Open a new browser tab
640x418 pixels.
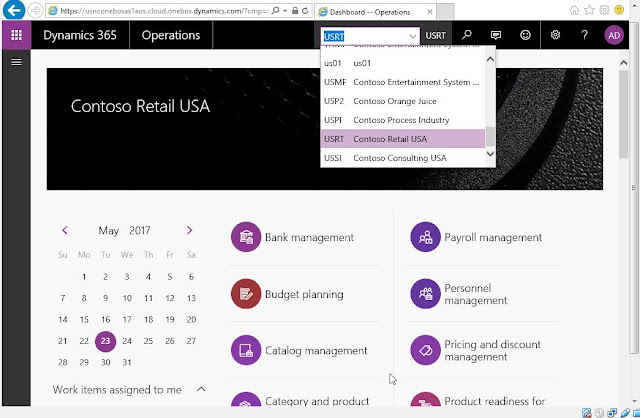click(x=445, y=11)
